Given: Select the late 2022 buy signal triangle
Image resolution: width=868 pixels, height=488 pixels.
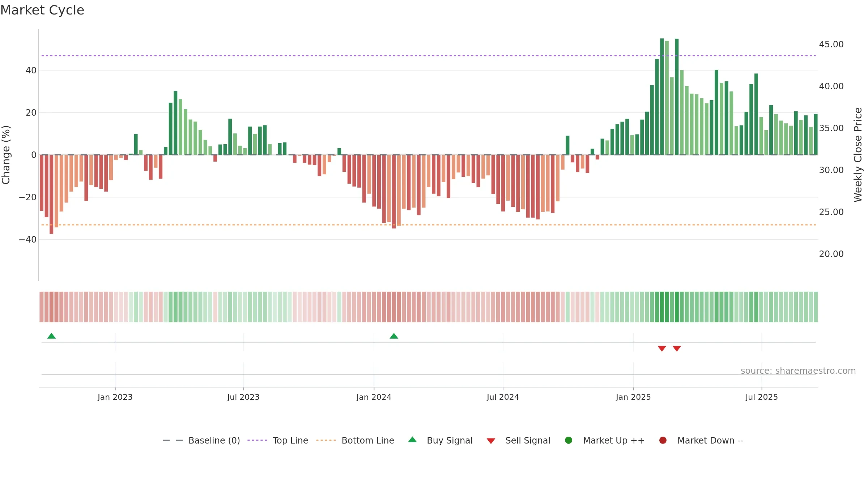Looking at the screenshot, I should pyautogui.click(x=51, y=336).
